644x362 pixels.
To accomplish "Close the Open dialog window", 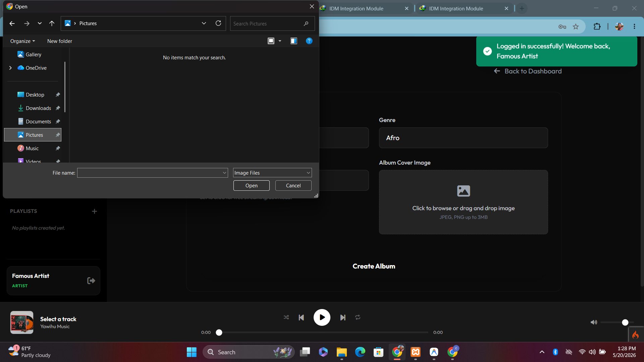I will point(312,6).
